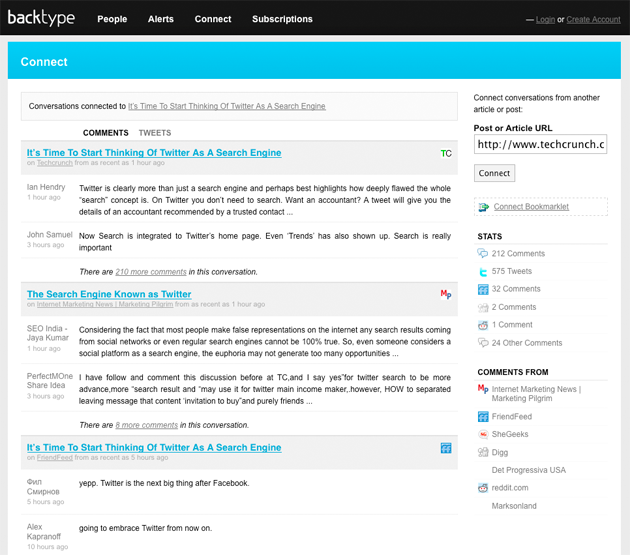
Task: Switch to the TWEETS tab
Action: (x=155, y=133)
